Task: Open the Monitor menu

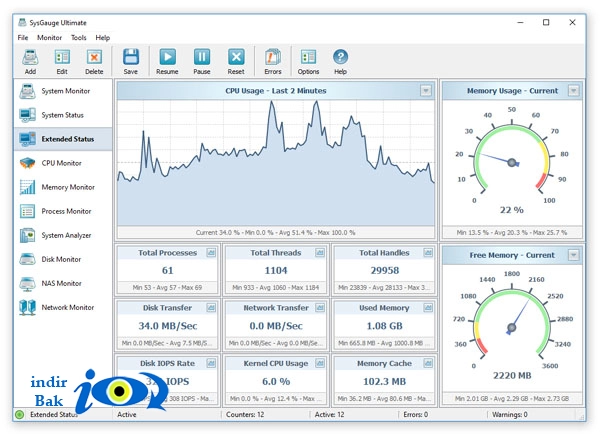Action: pyautogui.click(x=49, y=38)
